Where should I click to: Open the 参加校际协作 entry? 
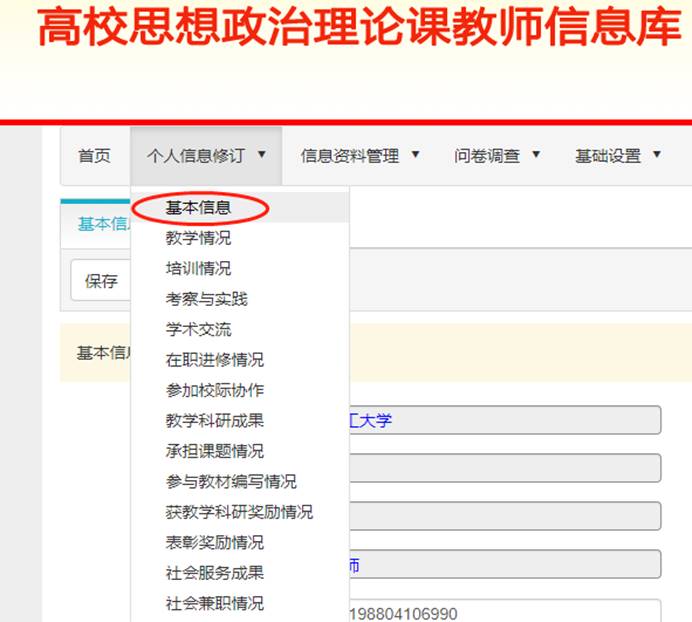(x=214, y=391)
